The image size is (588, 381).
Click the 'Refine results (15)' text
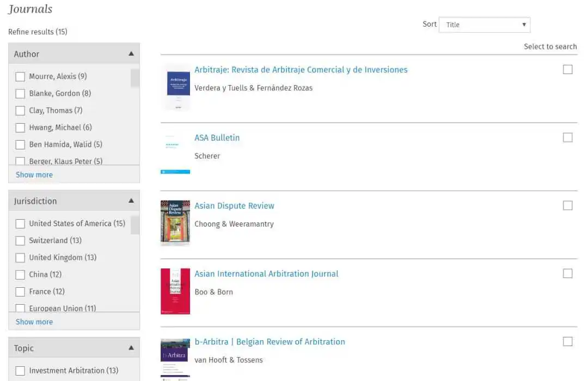pos(38,32)
